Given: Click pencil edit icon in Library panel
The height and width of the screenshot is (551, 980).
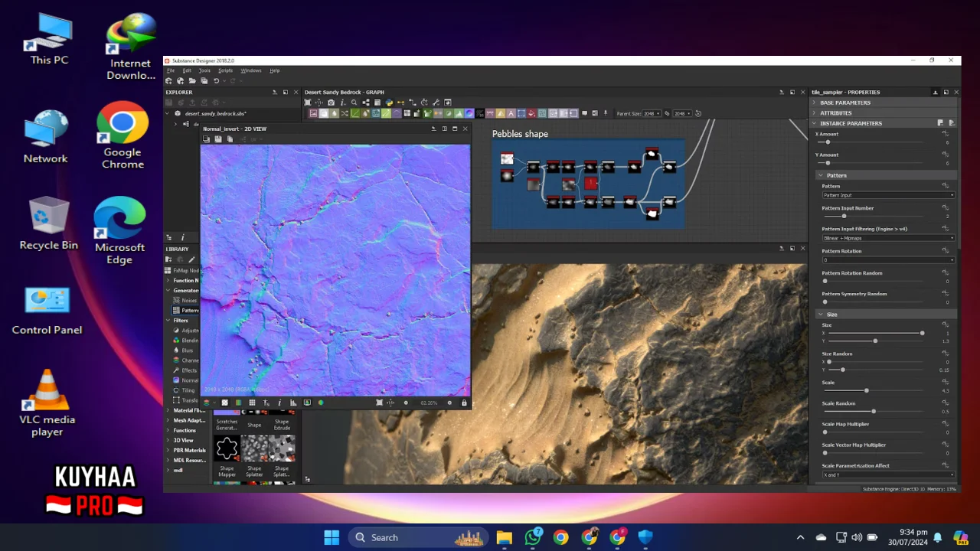Looking at the screenshot, I should coord(192,259).
